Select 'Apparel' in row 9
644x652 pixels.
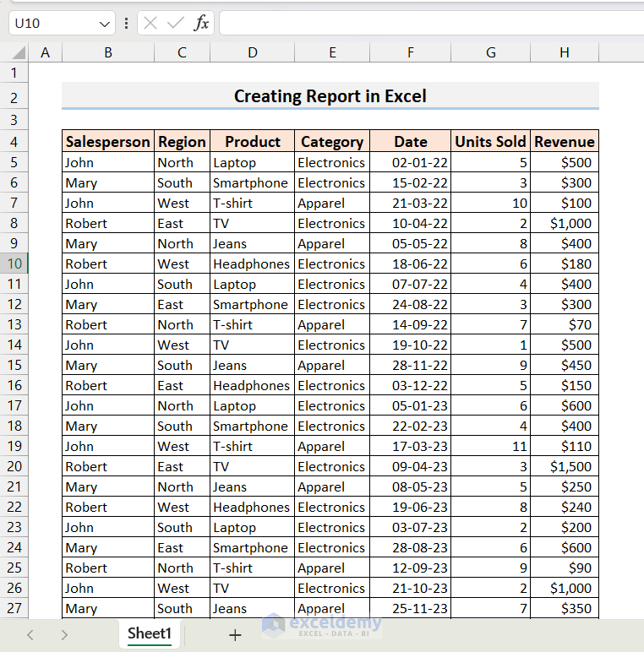[332, 243]
